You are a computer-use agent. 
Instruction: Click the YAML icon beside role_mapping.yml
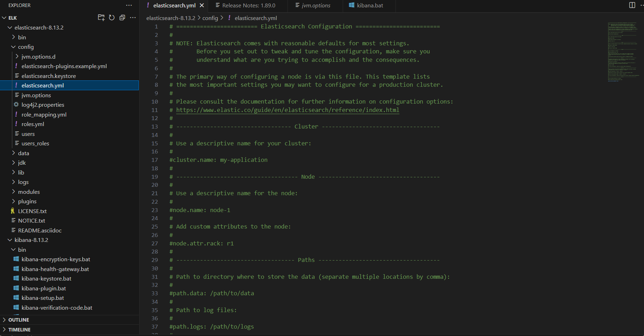click(16, 114)
